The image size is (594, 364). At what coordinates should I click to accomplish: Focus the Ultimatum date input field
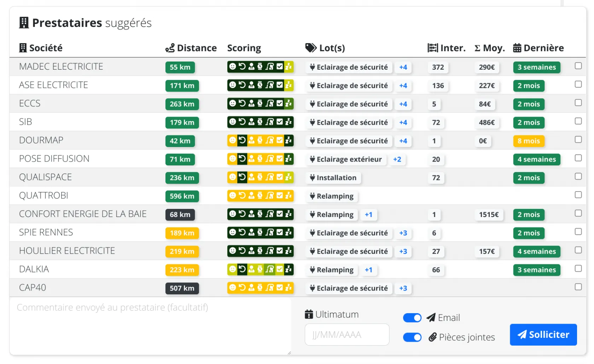pos(347,335)
